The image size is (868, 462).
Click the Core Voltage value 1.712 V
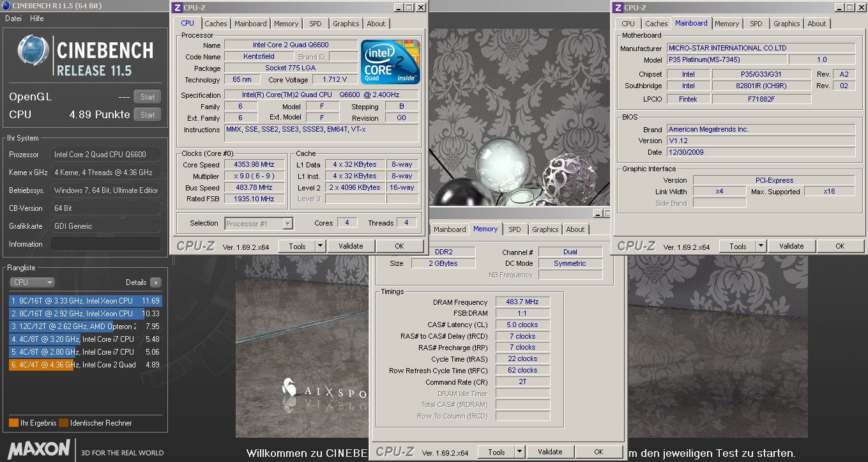pyautogui.click(x=335, y=79)
